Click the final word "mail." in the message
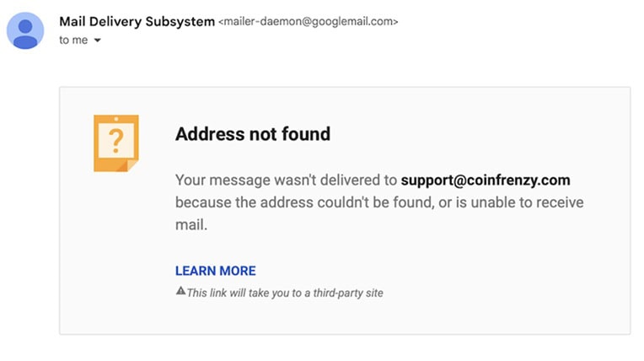Image resolution: width=644 pixels, height=361 pixels. 191,224
